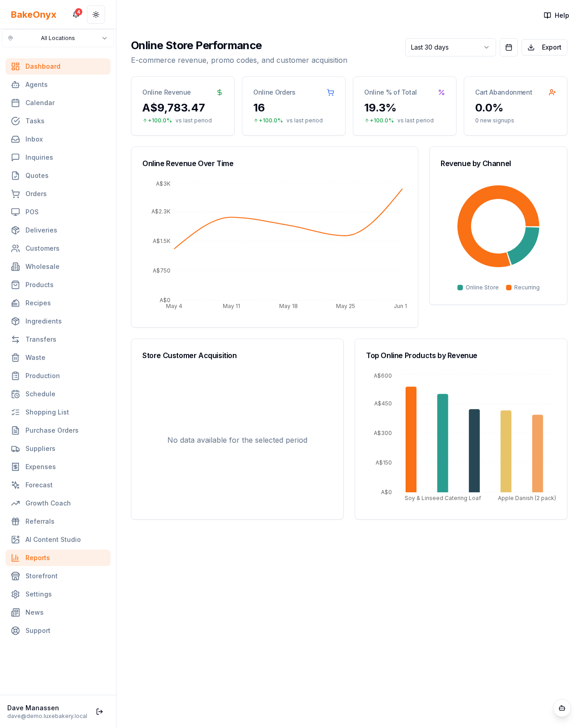The height and width of the screenshot is (728, 582).
Task: Open Agents in the sidebar
Action: click(58, 85)
